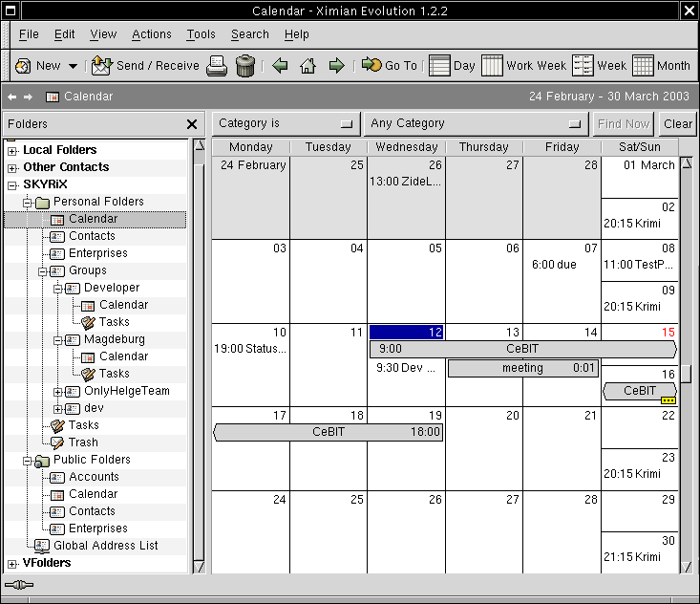The image size is (700, 604).
Task: Switch to Day view
Action: tap(452, 66)
